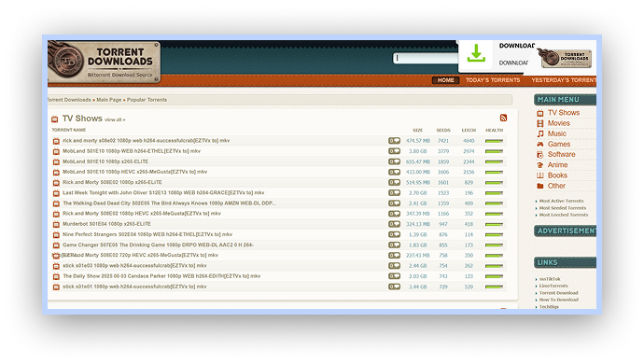The image size is (644, 364).
Task: Click the first DOWNLOAD text in ad banner
Action: 517,46
